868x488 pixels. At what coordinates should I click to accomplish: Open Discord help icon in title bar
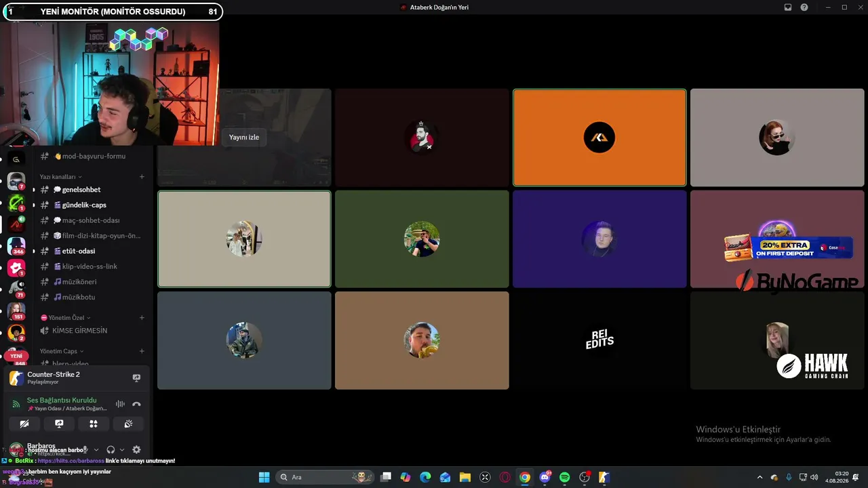click(x=804, y=7)
